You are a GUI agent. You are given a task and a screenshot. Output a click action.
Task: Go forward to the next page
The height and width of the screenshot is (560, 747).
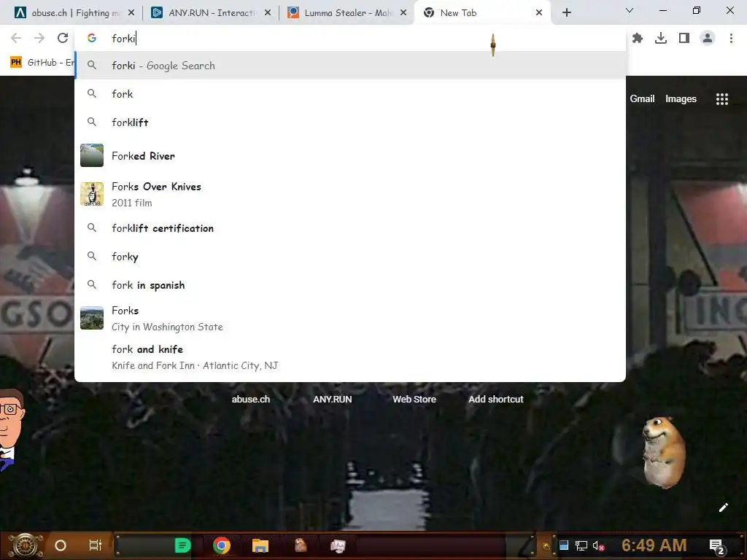39,38
